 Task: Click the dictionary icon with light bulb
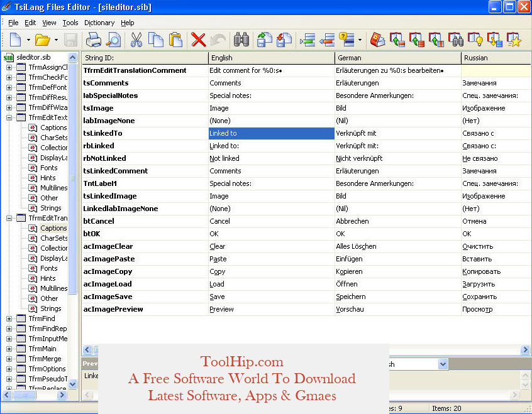point(475,40)
